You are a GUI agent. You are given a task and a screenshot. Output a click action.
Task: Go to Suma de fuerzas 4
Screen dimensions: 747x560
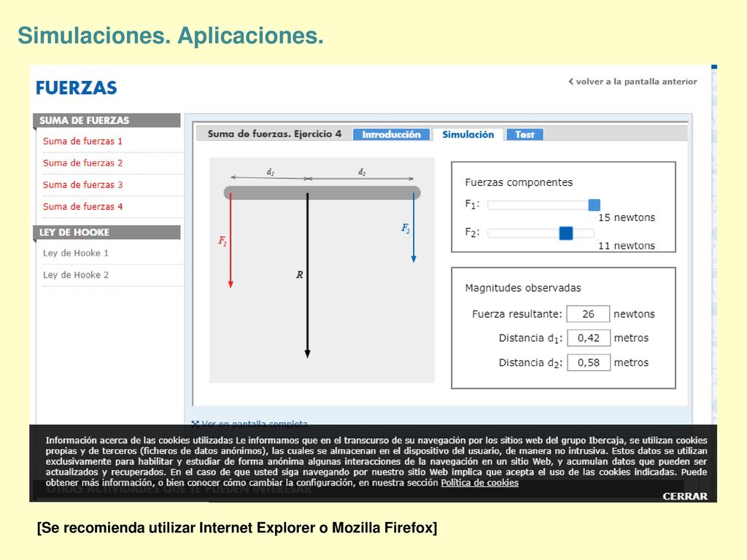(x=82, y=206)
